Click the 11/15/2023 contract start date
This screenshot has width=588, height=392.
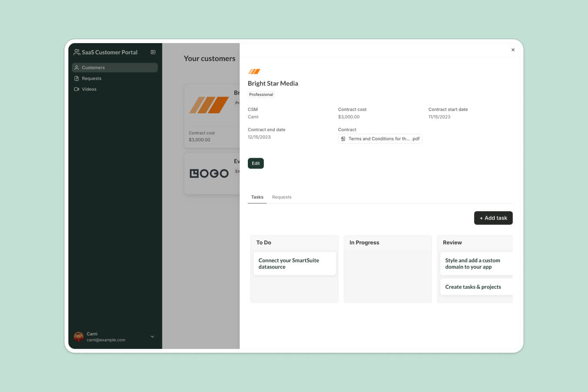439,117
